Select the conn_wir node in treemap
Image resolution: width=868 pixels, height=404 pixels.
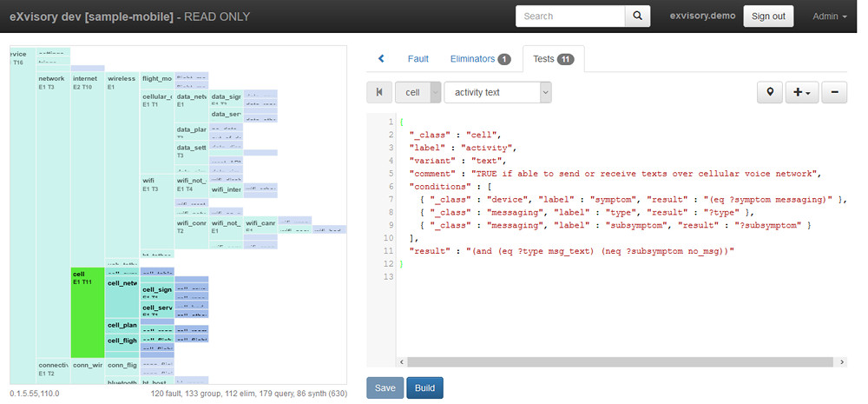coord(88,371)
